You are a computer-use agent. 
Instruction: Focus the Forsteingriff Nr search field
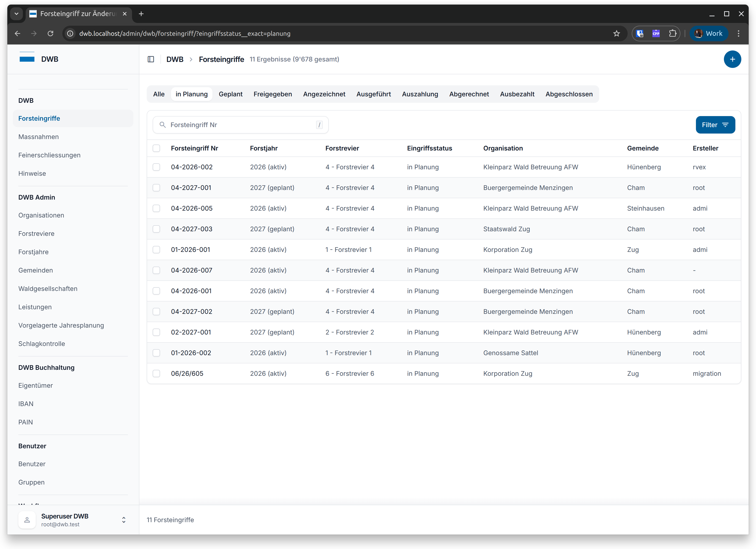coord(240,125)
